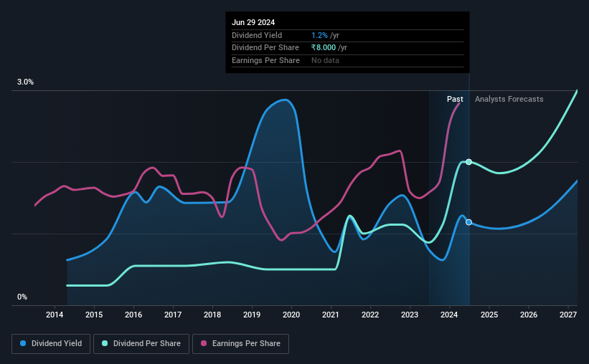Select the Dividend Yield data point marker
Screen dimensions: 589x364
point(468,222)
